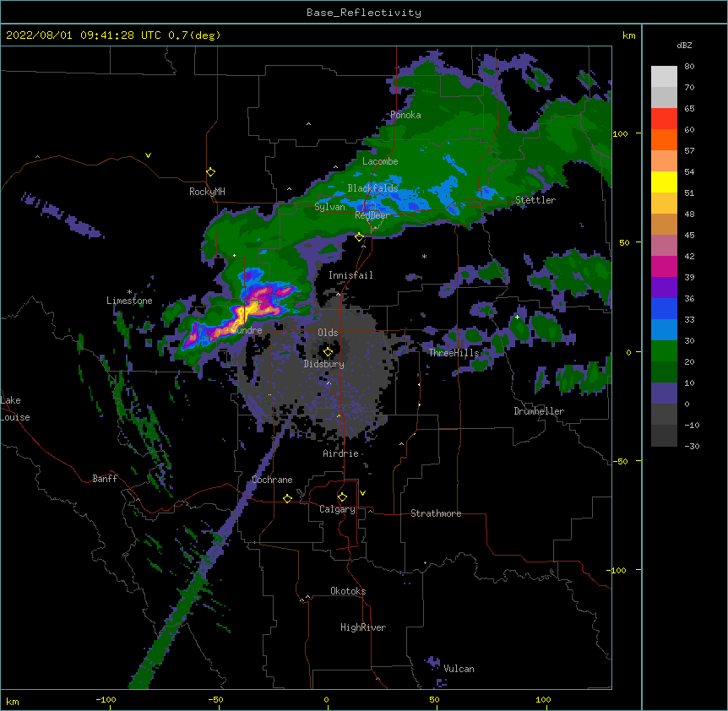The height and width of the screenshot is (711, 728).
Task: Click the Didsbury city label
Action: [324, 364]
